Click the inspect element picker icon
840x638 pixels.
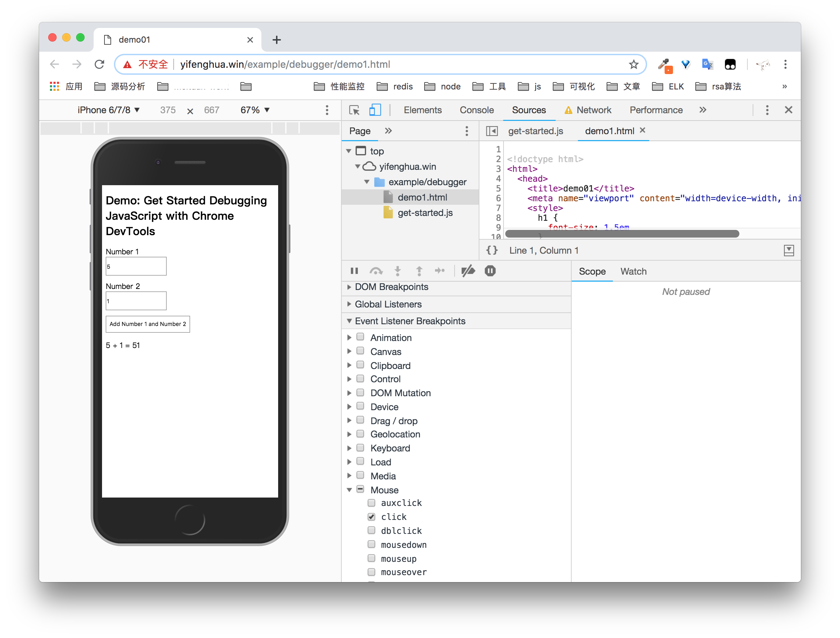pos(354,110)
